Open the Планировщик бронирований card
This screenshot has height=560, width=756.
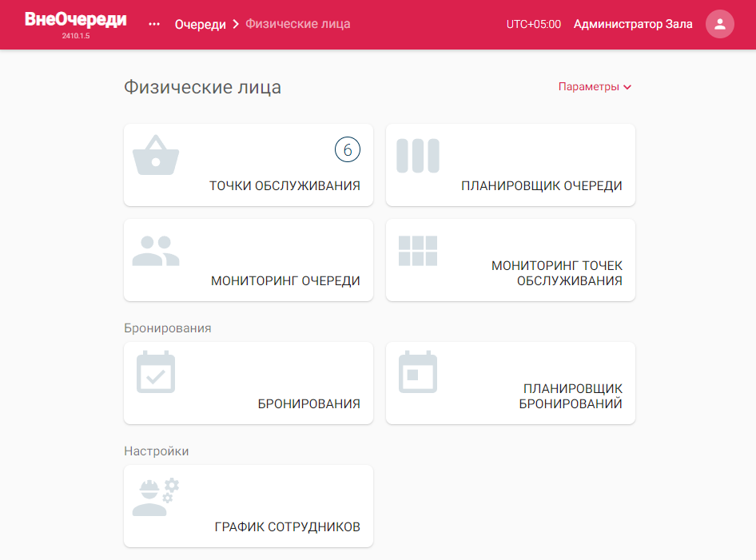(x=511, y=383)
